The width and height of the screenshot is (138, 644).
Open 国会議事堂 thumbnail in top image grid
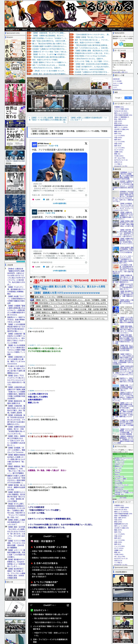click(58, 86)
